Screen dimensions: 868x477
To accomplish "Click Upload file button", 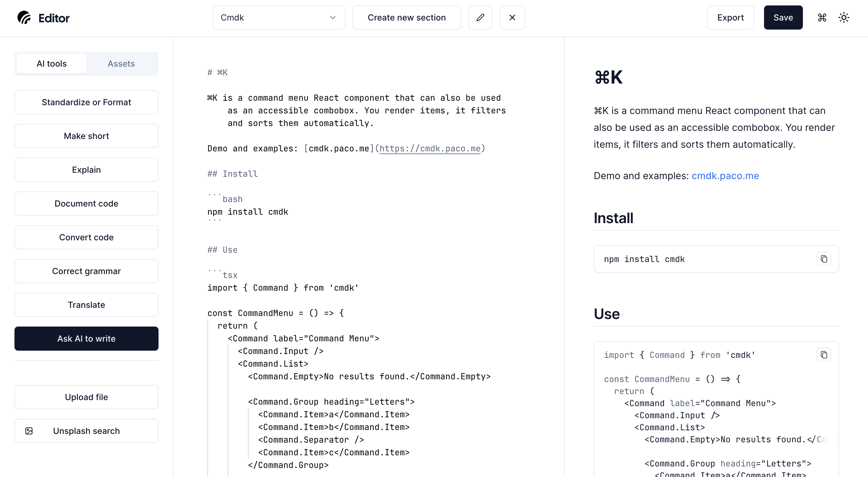I will pos(86,397).
